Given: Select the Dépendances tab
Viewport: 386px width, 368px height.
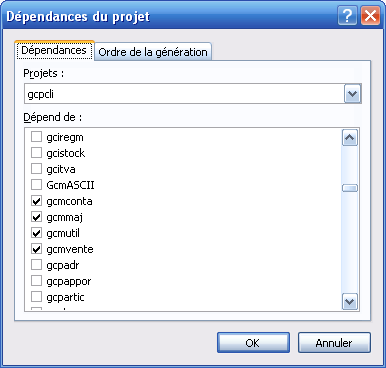Looking at the screenshot, I should pyautogui.click(x=54, y=50).
